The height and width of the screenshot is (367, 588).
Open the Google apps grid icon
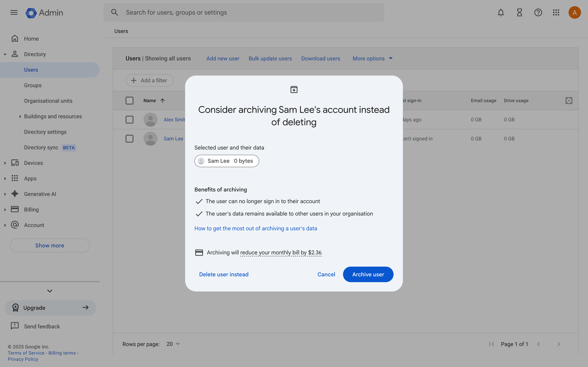(x=556, y=12)
